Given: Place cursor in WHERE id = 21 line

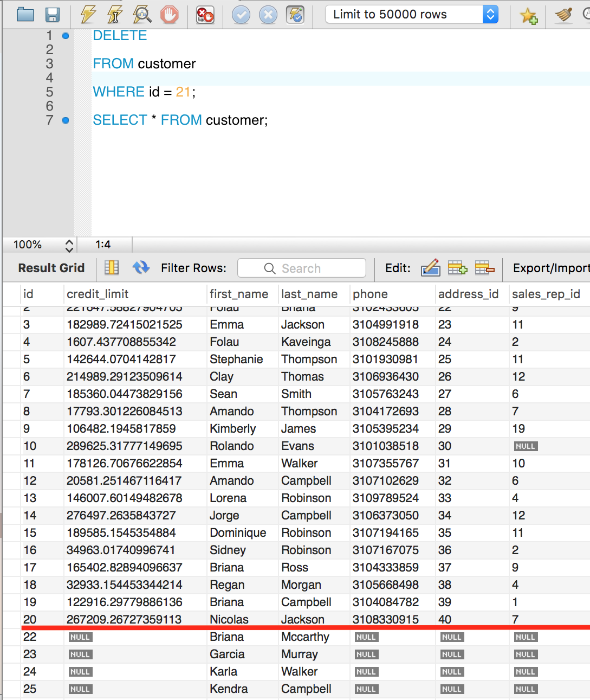Looking at the screenshot, I should point(144,92).
